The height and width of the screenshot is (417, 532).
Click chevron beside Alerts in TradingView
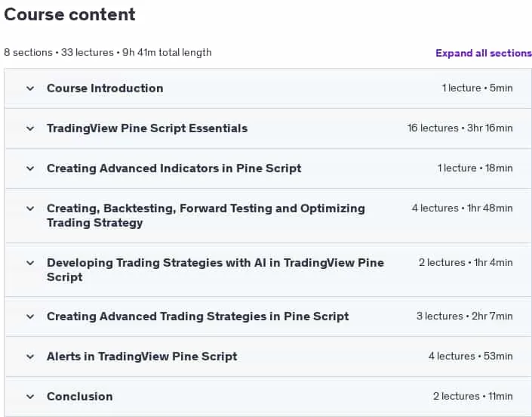point(30,357)
